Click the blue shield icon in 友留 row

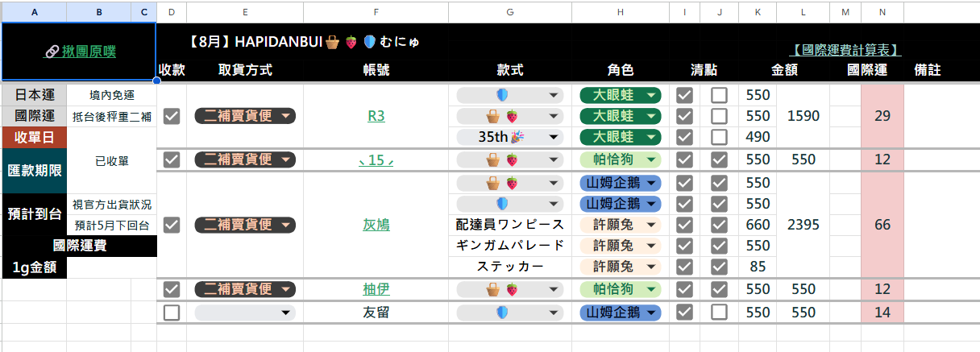tap(501, 312)
